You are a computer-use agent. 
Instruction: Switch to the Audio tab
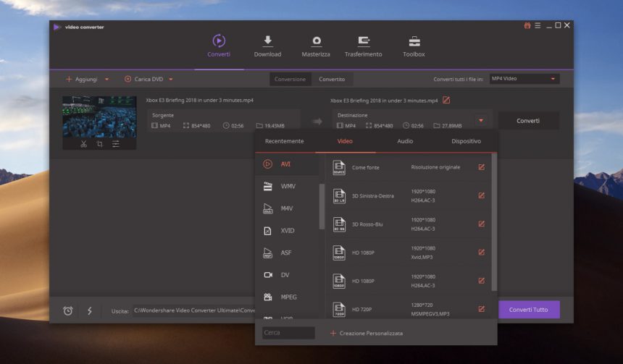(x=405, y=141)
